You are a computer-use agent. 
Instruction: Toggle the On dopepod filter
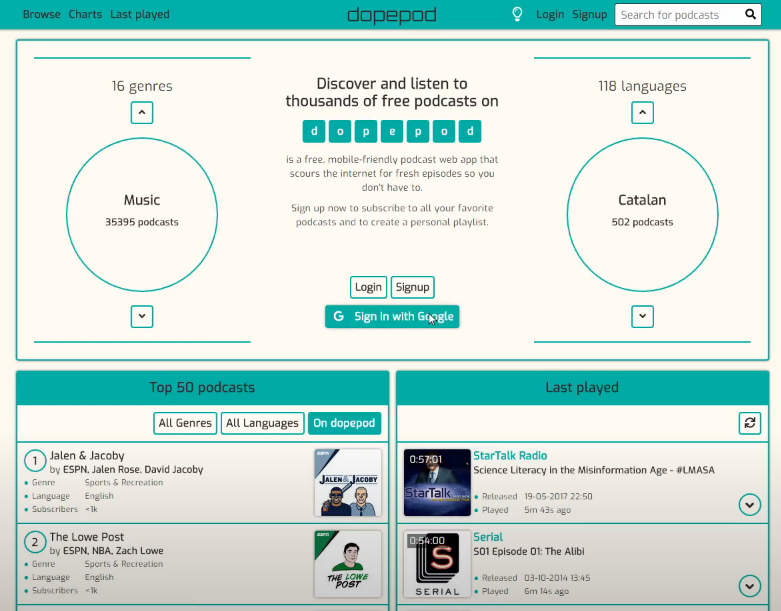[344, 423]
